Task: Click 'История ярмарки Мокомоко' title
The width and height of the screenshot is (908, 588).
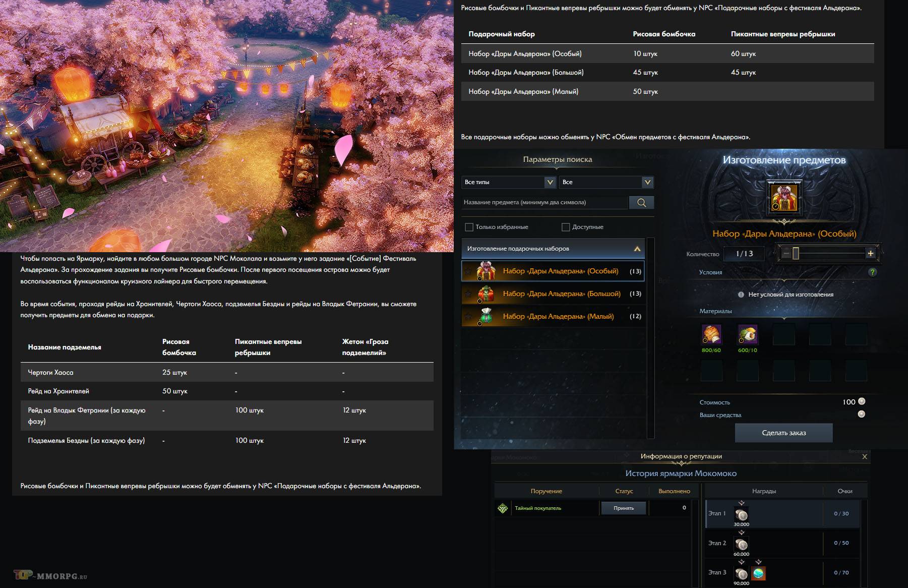Action: (x=681, y=474)
